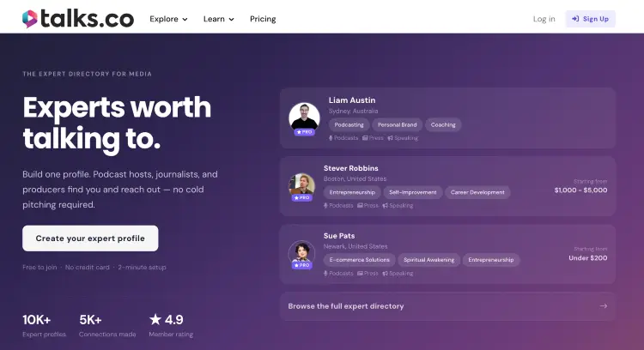Click the 10K+ Expert profiles stat
The height and width of the screenshot is (350, 644).
pyautogui.click(x=45, y=326)
